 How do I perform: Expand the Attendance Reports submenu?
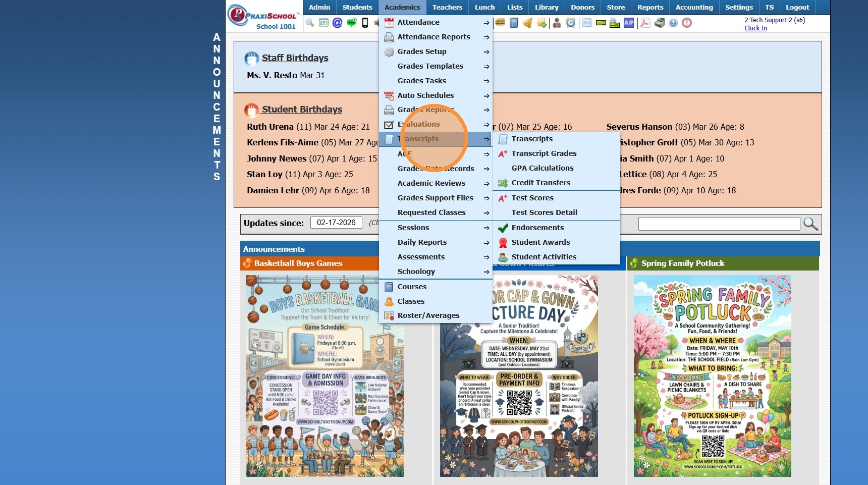pyautogui.click(x=436, y=37)
